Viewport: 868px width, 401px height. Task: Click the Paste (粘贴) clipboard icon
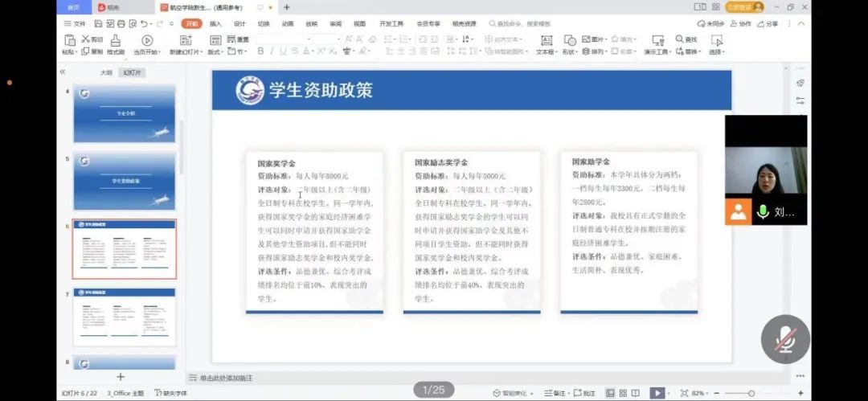[x=69, y=40]
